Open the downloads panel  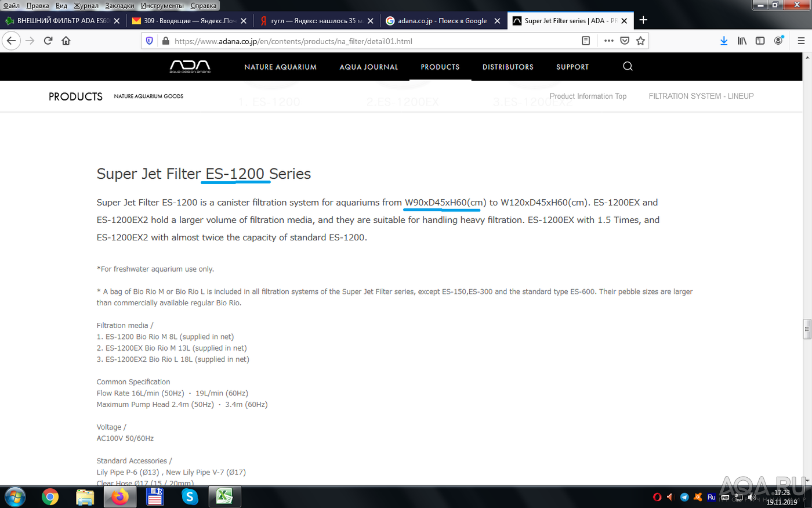[724, 41]
